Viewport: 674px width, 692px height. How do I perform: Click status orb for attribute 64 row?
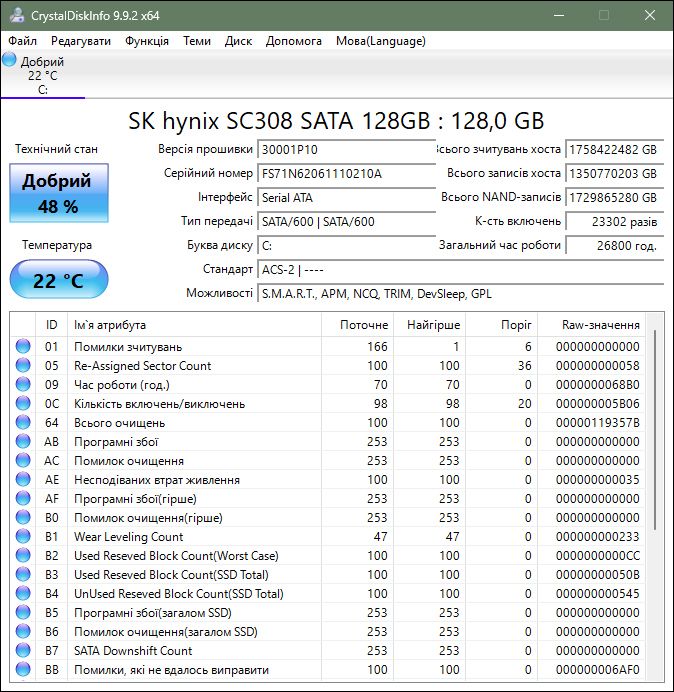23,422
